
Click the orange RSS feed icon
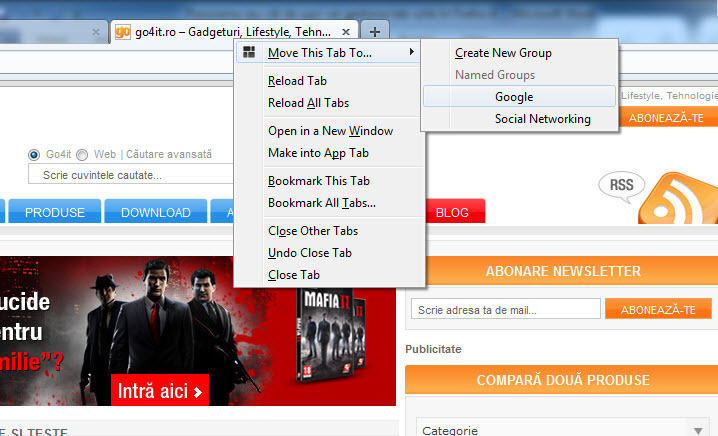(678, 198)
